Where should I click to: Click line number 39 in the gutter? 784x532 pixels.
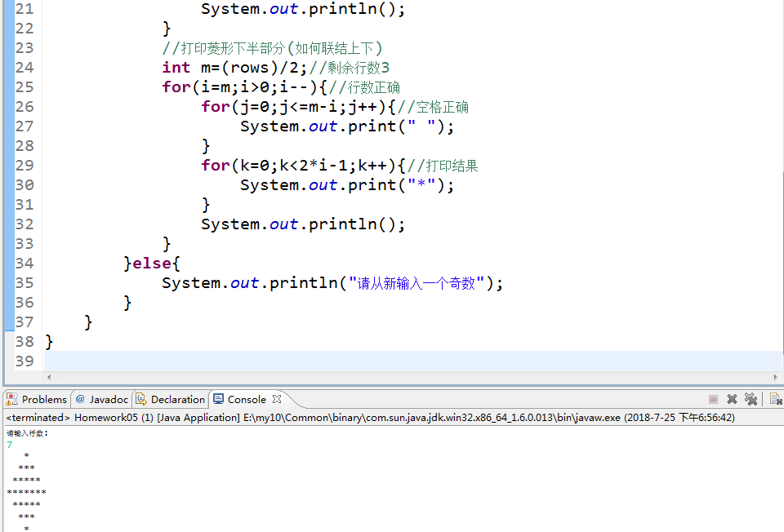coord(24,361)
